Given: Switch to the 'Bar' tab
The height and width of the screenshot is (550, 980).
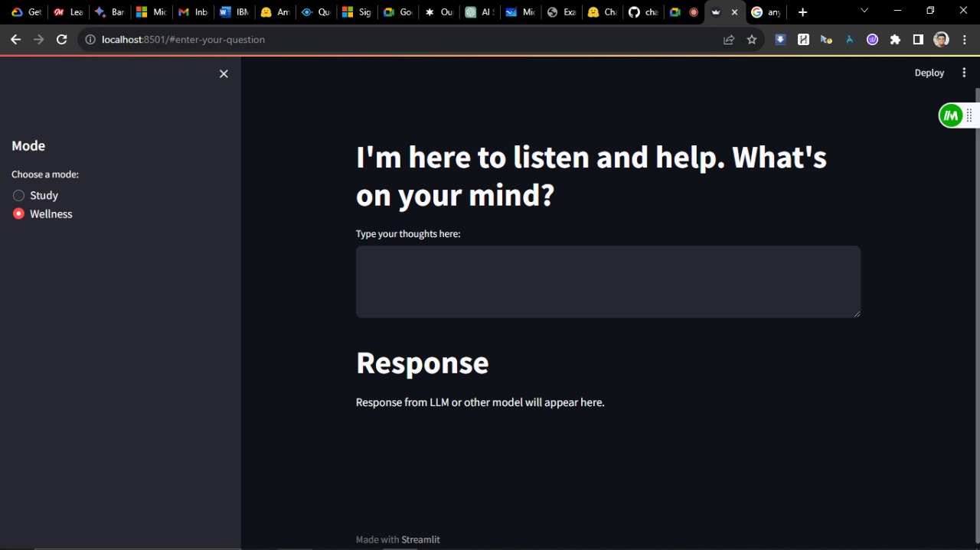Looking at the screenshot, I should [109, 12].
